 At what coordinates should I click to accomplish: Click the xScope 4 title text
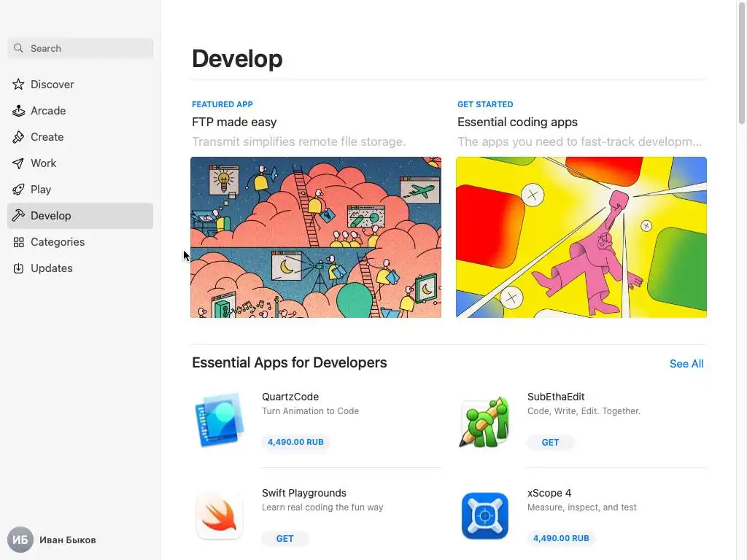549,493
